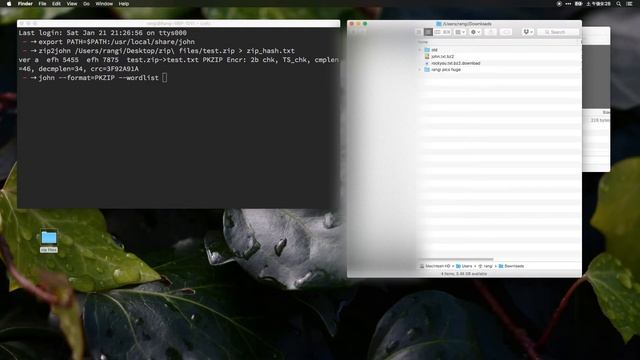Open the Apple menu
This screenshot has height=360, width=640.
[x=9, y=4]
